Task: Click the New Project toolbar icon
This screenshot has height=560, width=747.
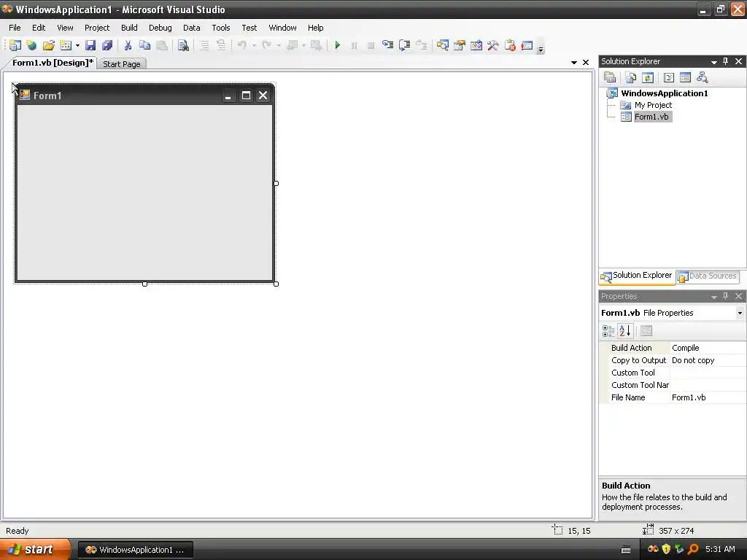Action: tap(15, 45)
